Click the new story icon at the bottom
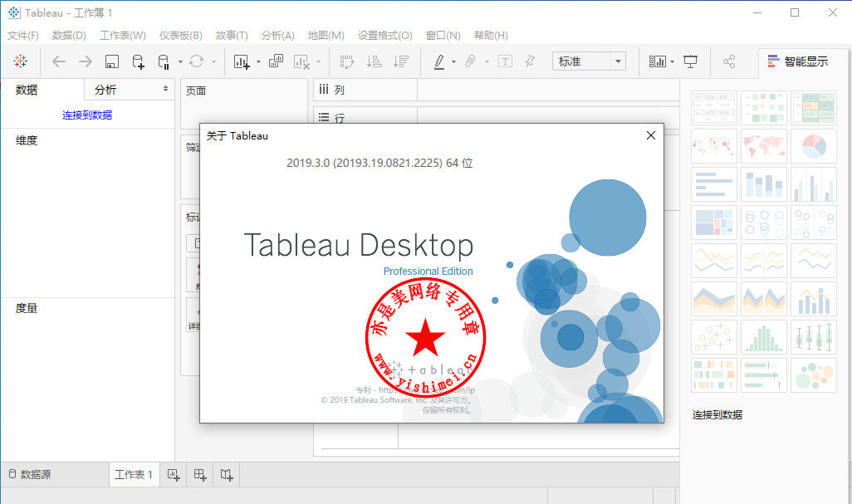 point(227,475)
